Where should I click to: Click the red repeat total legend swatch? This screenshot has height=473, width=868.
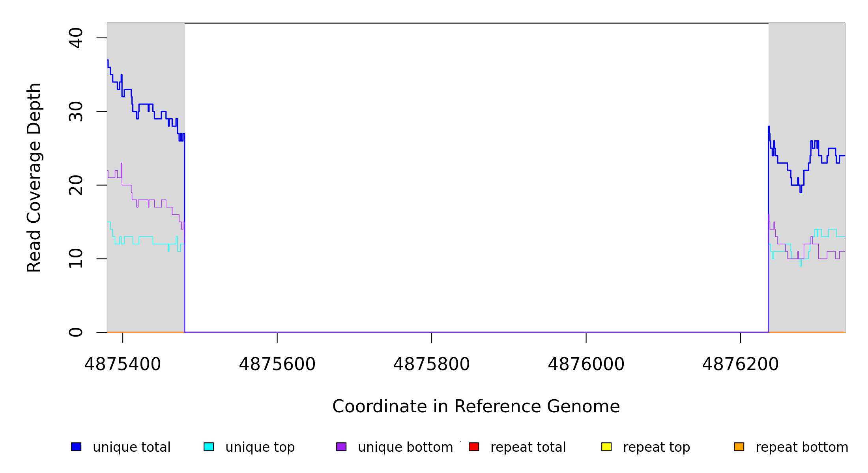(x=474, y=447)
